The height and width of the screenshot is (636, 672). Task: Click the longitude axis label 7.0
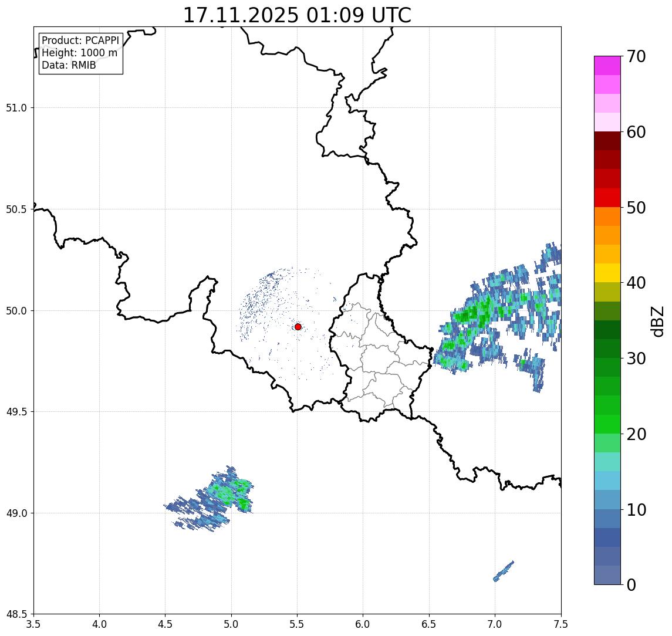(x=495, y=624)
